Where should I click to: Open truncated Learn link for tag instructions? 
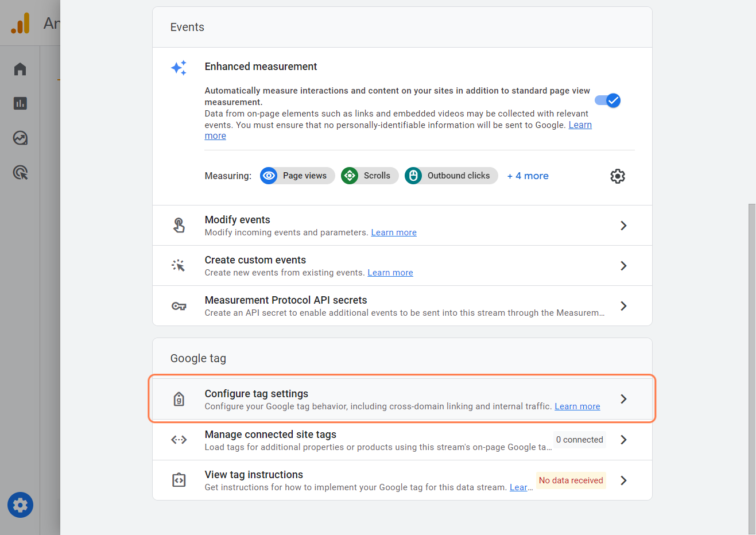tap(521, 487)
